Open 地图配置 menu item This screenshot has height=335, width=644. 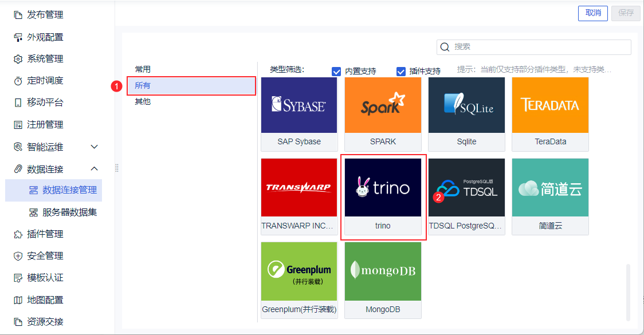click(x=45, y=300)
